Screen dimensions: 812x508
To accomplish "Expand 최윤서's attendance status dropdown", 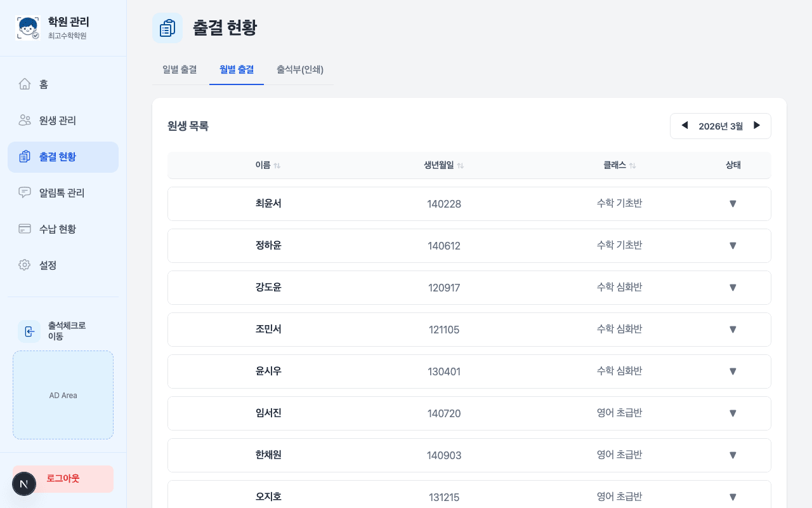I will [733, 203].
